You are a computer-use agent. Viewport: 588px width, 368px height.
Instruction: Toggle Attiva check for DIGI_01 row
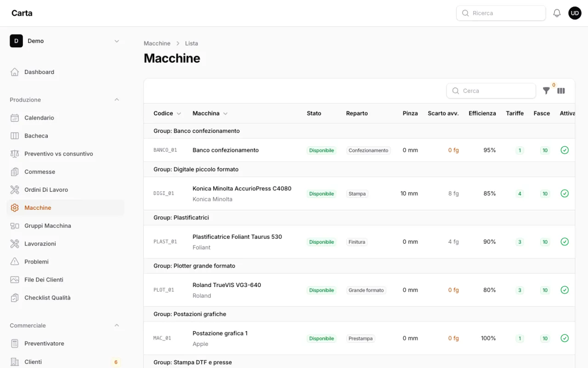[565, 194]
